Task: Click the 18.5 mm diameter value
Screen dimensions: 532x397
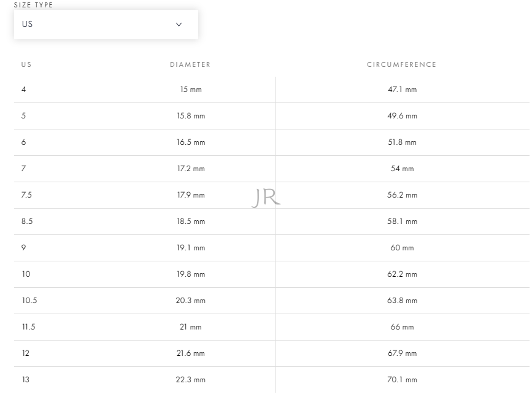Action: point(191,222)
